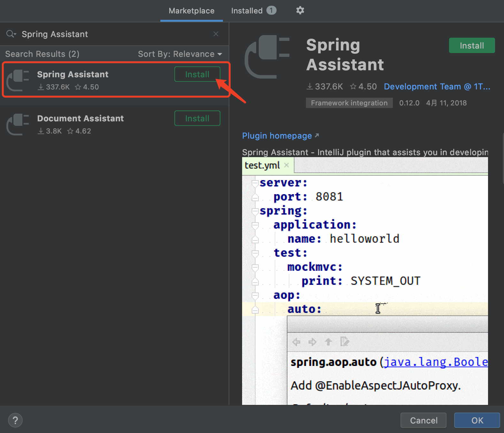Open Development Team vendor link
This screenshot has width=504, height=433.
pyautogui.click(x=437, y=87)
